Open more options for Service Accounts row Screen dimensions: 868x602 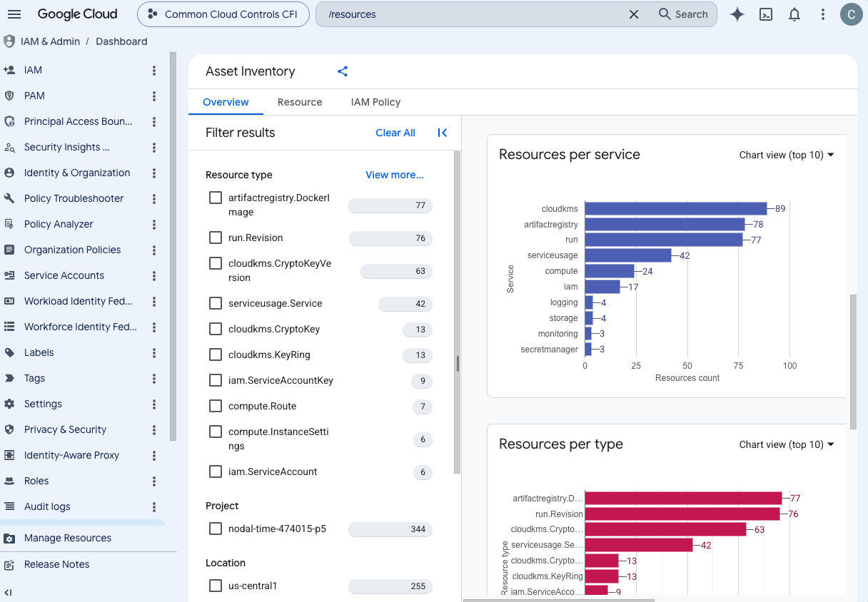154,275
